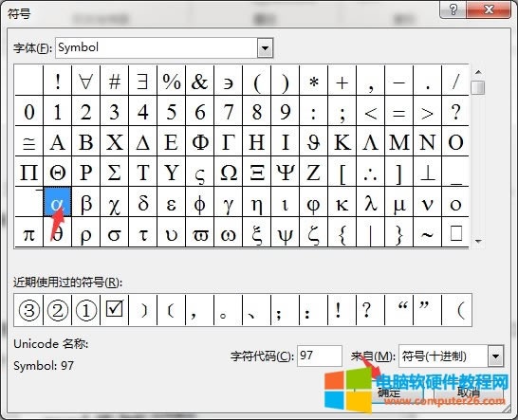Image resolution: width=518 pixels, height=420 pixels.
Task: Pick the capital Omega Ω symbol
Action: pyautogui.click(x=229, y=172)
